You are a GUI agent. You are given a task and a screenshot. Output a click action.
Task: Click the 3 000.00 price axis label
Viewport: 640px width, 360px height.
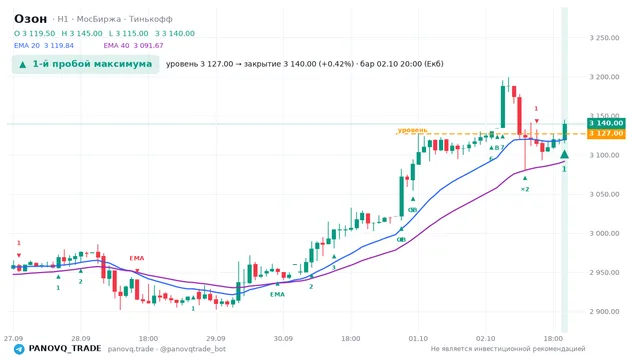[604, 233]
